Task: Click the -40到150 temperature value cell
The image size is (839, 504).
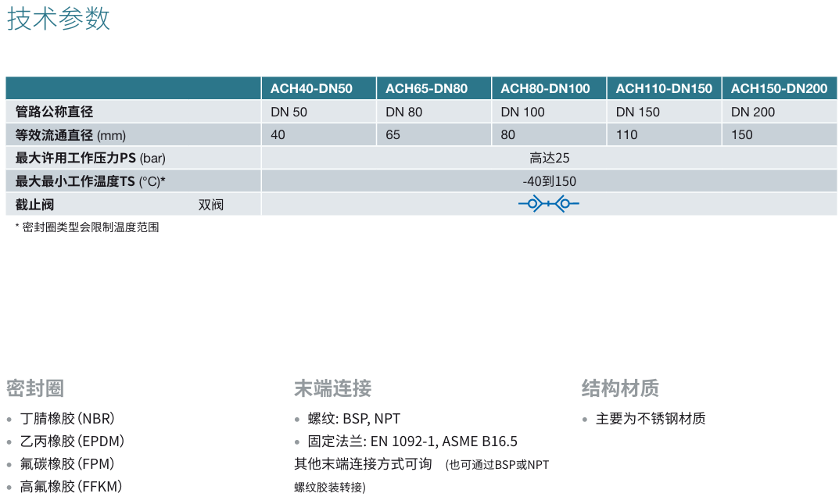Action: pos(549,181)
